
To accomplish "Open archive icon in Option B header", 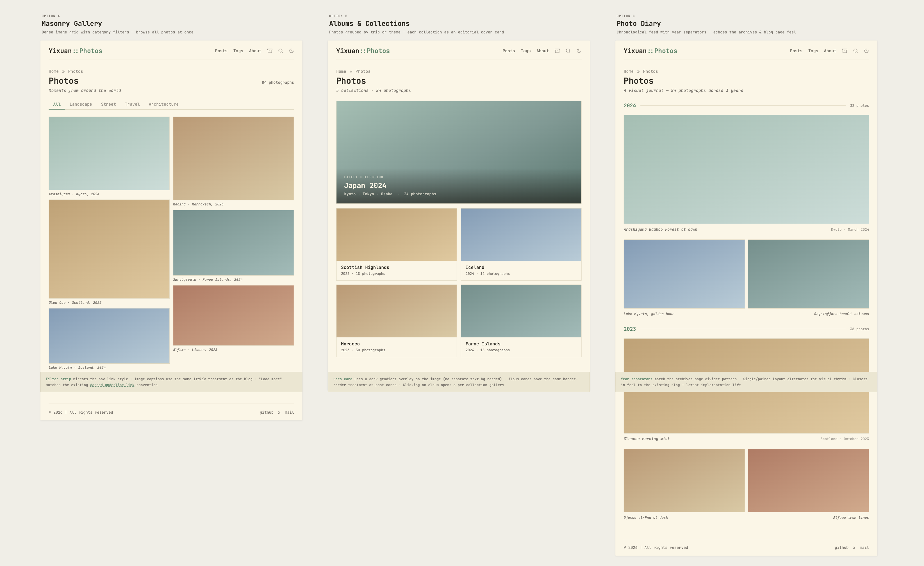I will tap(557, 51).
